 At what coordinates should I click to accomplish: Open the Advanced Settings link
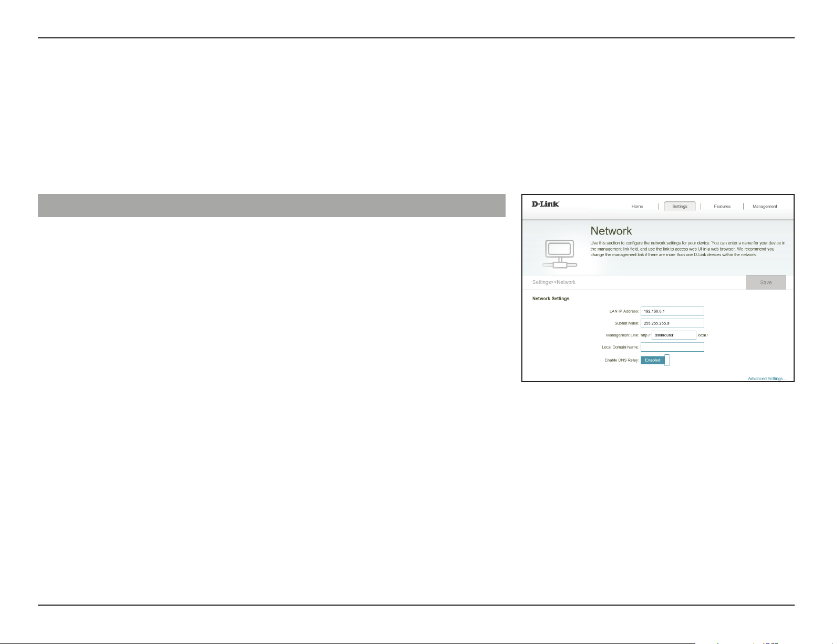[766, 379]
